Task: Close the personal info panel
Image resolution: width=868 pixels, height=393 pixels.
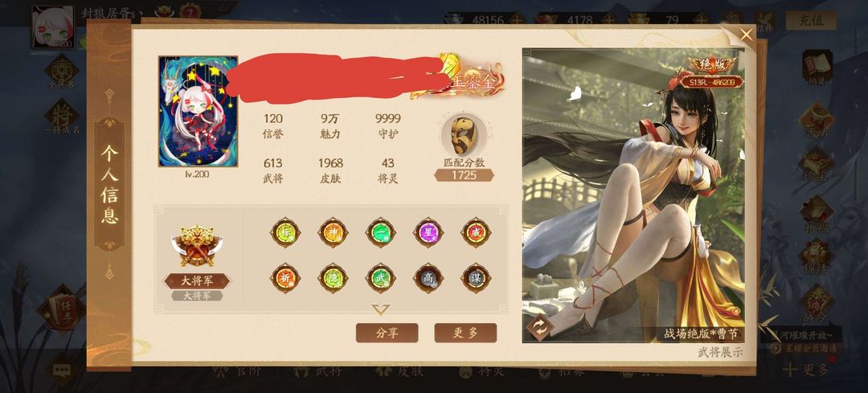Action: tap(746, 35)
